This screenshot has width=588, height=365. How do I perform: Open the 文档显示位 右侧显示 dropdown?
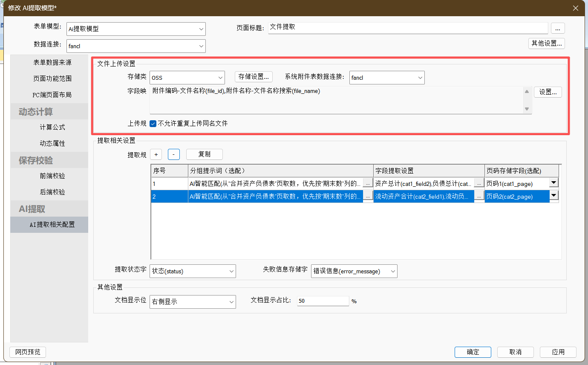pyautogui.click(x=231, y=301)
